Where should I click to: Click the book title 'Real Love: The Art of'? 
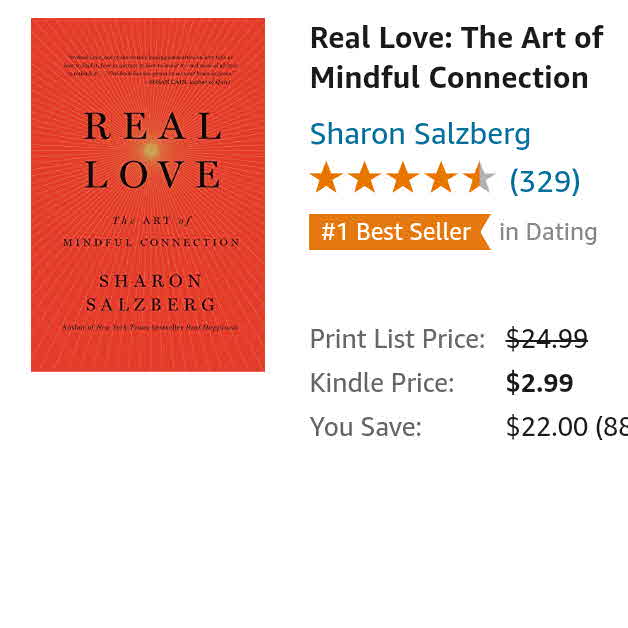(456, 38)
